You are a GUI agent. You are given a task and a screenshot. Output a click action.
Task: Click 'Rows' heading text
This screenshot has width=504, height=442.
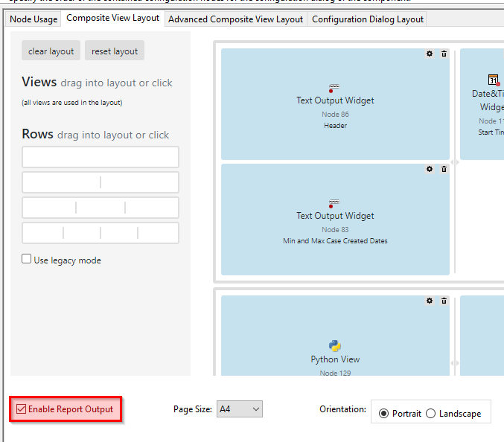38,134
